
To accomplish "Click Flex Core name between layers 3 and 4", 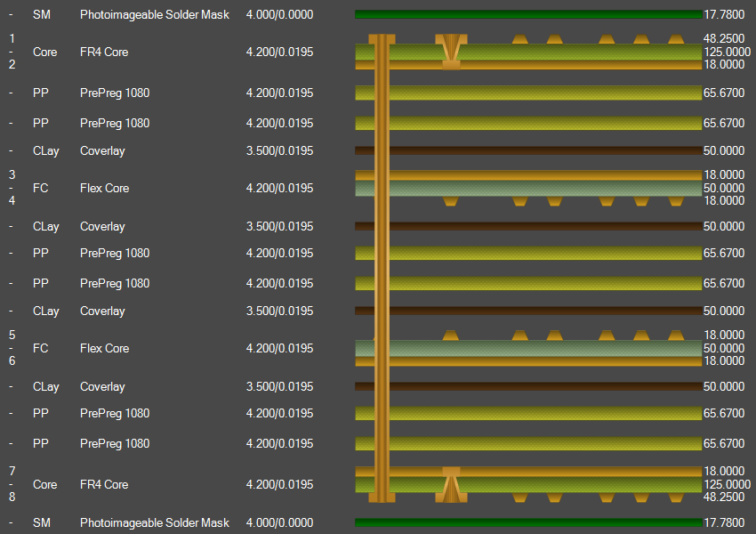I will pyautogui.click(x=105, y=188).
